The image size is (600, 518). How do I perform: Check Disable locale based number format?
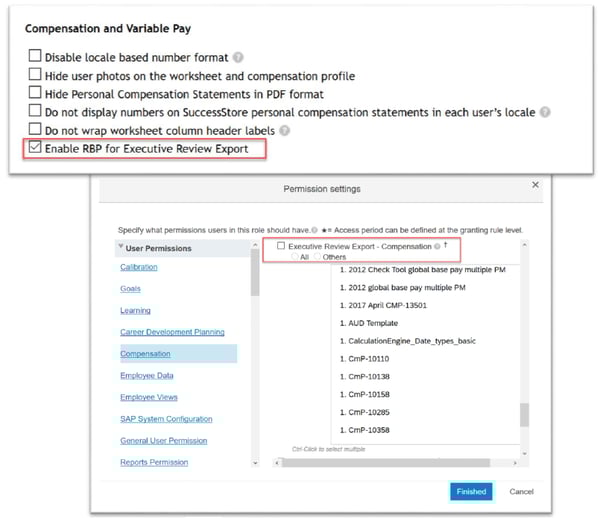pos(36,57)
